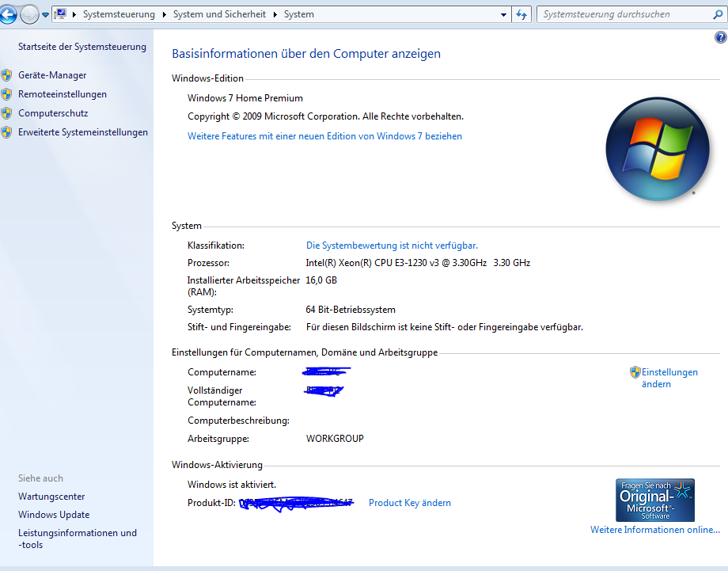Open Remoteeinstellungen link
728x571 pixels.
63,94
